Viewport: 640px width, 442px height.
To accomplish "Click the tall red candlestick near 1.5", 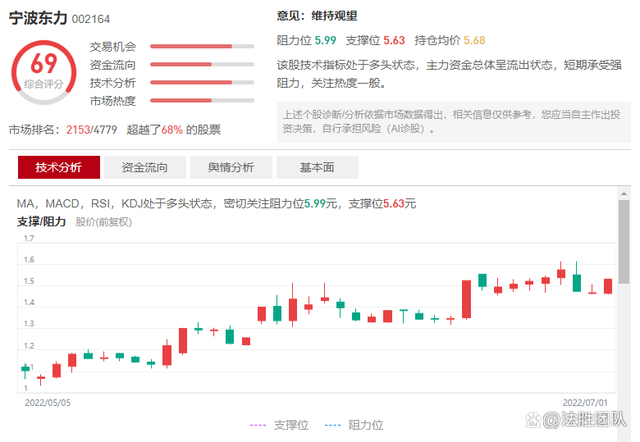I will coord(466,299).
